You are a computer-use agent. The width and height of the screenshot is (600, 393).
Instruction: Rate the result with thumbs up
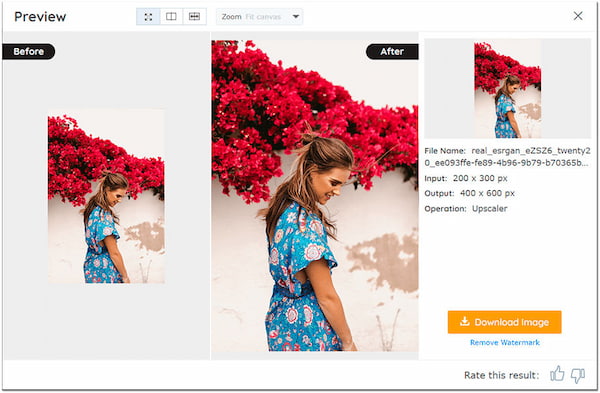(557, 374)
